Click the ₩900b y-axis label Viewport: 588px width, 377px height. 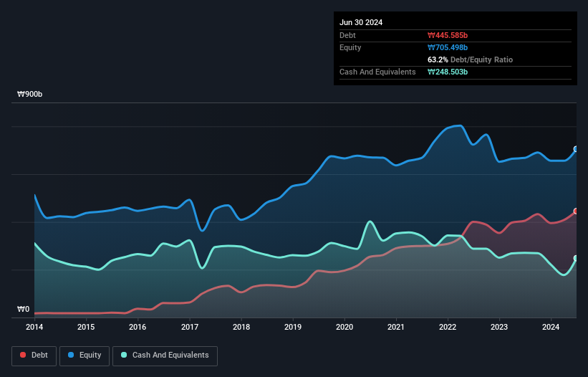point(29,94)
